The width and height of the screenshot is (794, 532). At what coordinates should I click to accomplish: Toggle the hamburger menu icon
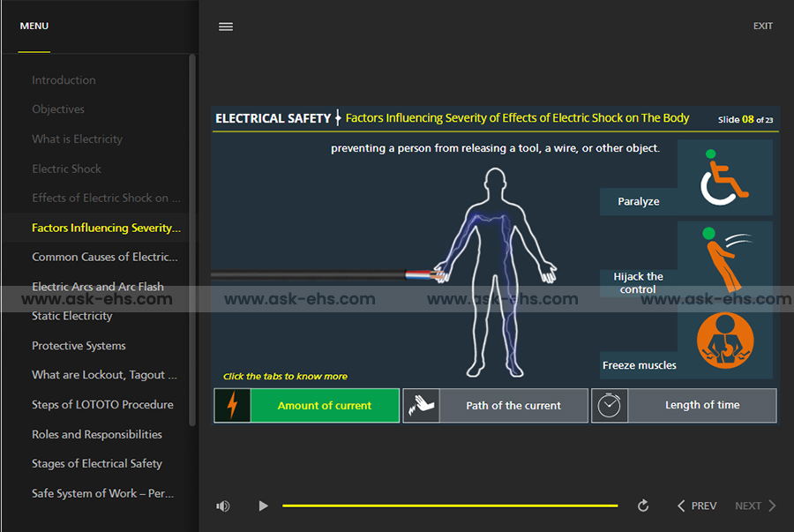coord(226,26)
